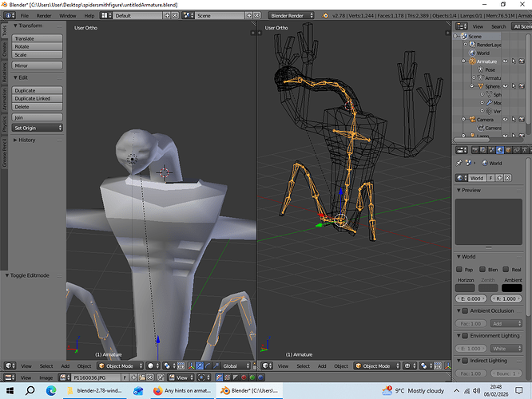This screenshot has height=399, width=532.
Task: Toggle Sphere renderability camera icon
Action: point(522,86)
